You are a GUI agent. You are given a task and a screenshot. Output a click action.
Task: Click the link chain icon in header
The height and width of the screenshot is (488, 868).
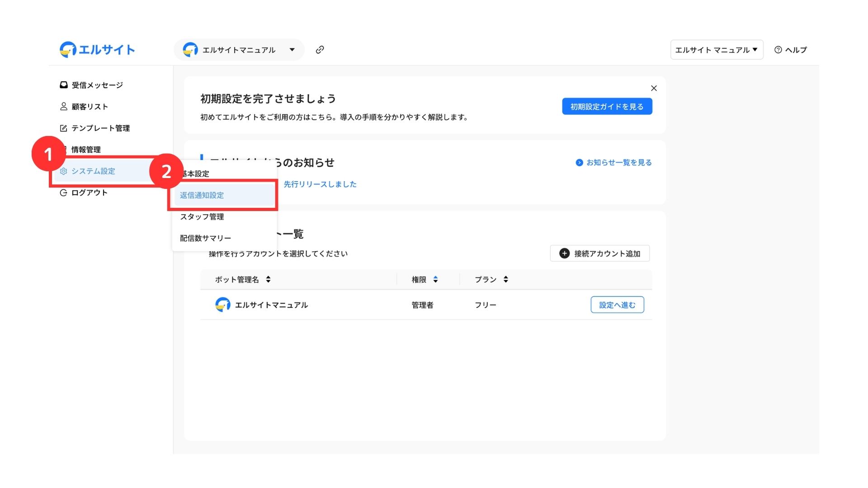tap(320, 50)
